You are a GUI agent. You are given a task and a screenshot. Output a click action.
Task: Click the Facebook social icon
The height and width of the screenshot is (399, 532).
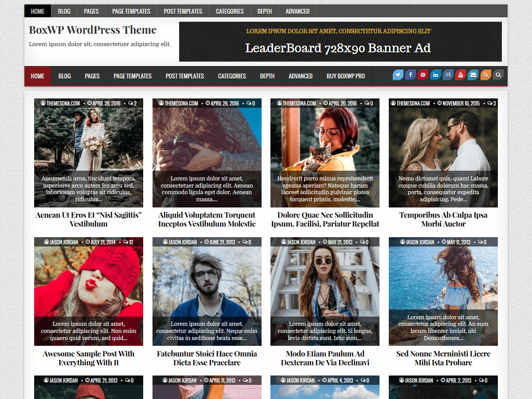point(411,75)
